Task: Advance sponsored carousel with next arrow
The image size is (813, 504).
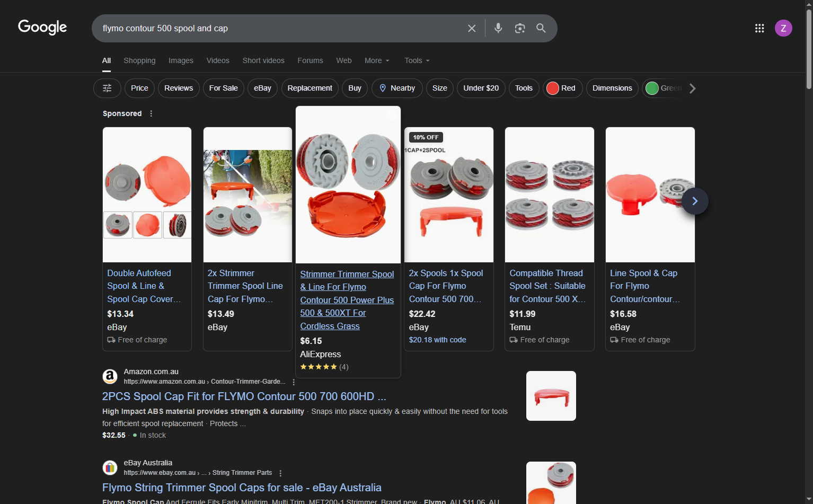Action: [x=695, y=201]
